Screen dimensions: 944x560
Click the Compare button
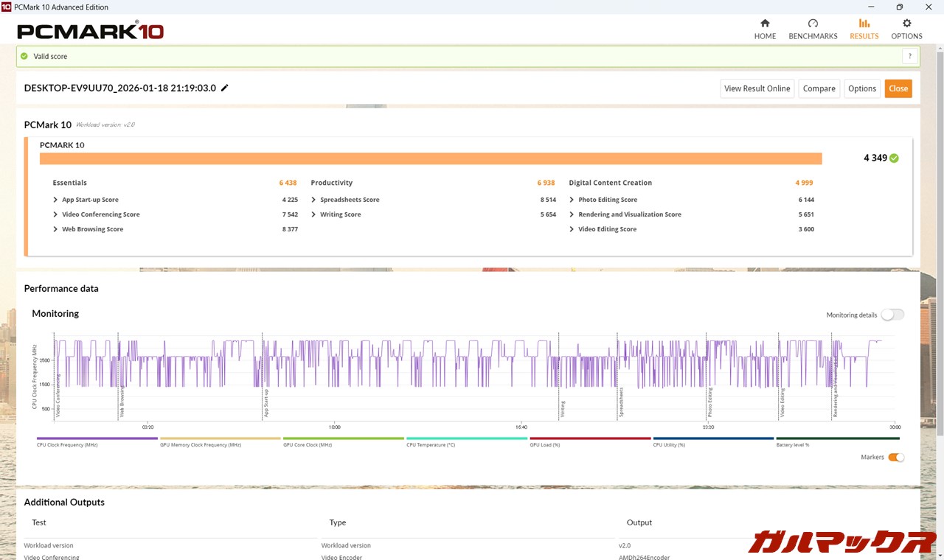[x=819, y=88]
